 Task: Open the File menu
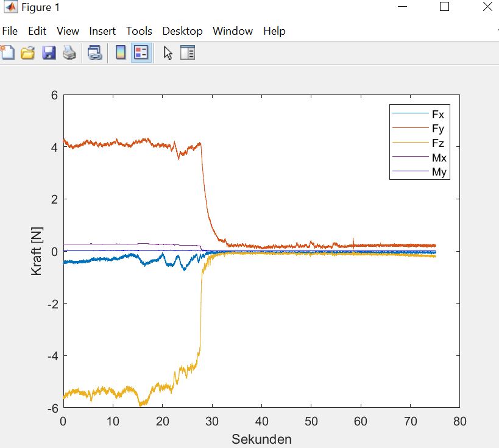[x=10, y=31]
